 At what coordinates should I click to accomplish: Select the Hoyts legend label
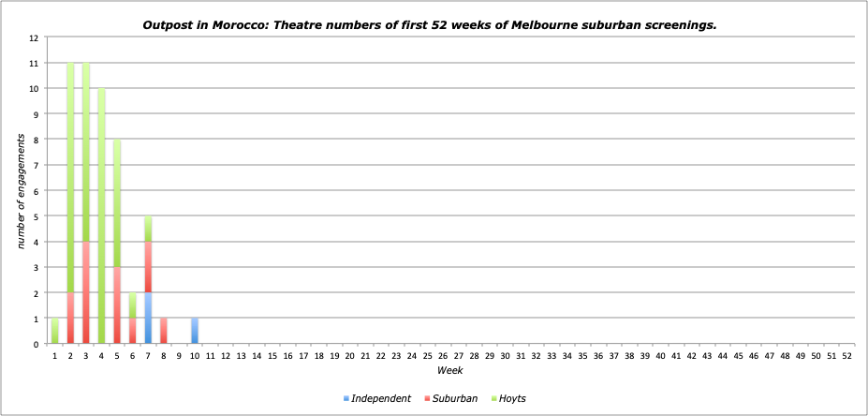click(x=512, y=399)
